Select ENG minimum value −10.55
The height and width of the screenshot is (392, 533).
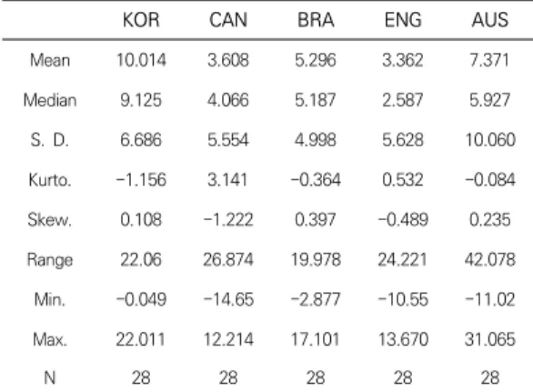tap(403, 299)
